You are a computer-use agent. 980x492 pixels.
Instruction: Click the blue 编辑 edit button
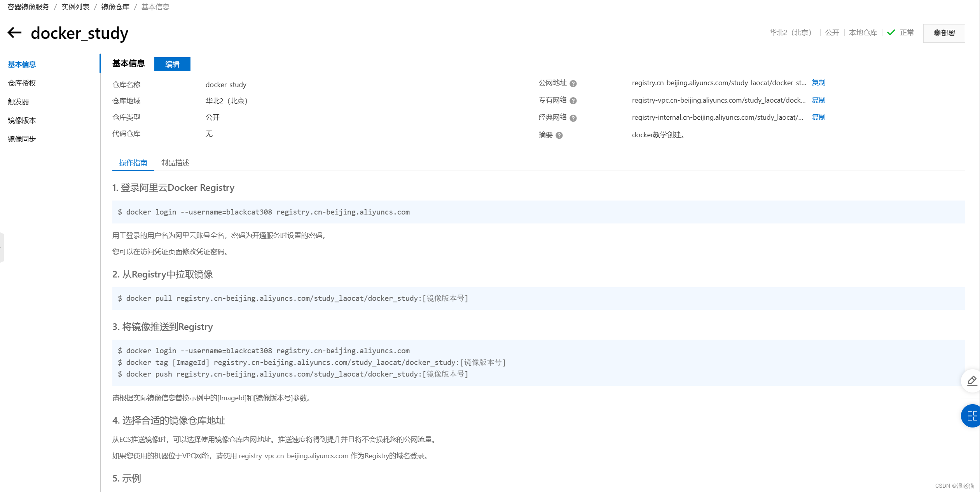coord(172,64)
